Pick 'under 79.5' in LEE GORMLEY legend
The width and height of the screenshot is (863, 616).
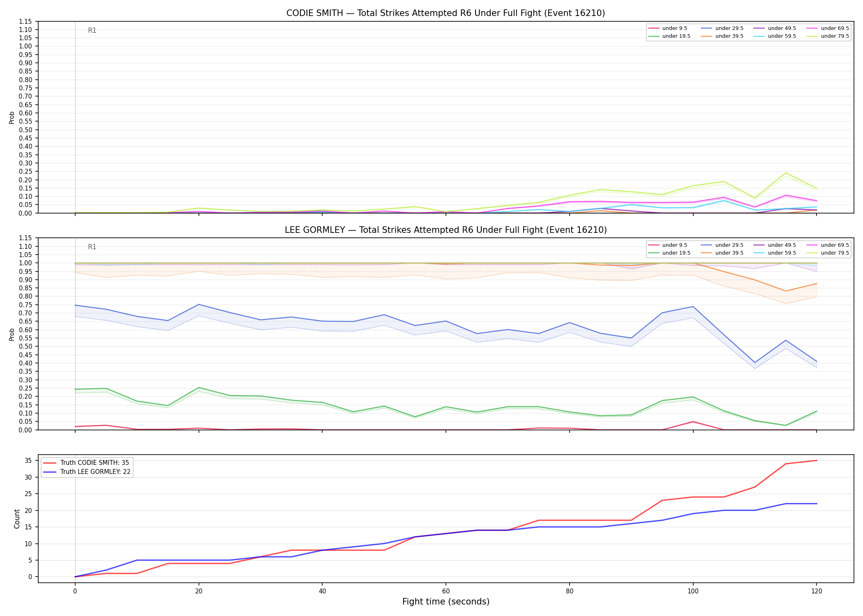(828, 253)
